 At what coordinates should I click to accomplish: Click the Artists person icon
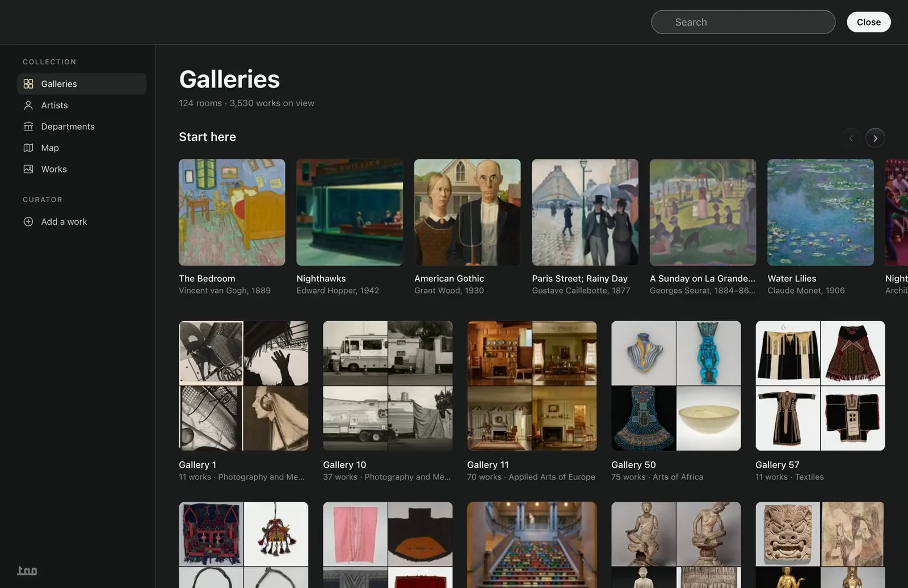click(x=28, y=105)
